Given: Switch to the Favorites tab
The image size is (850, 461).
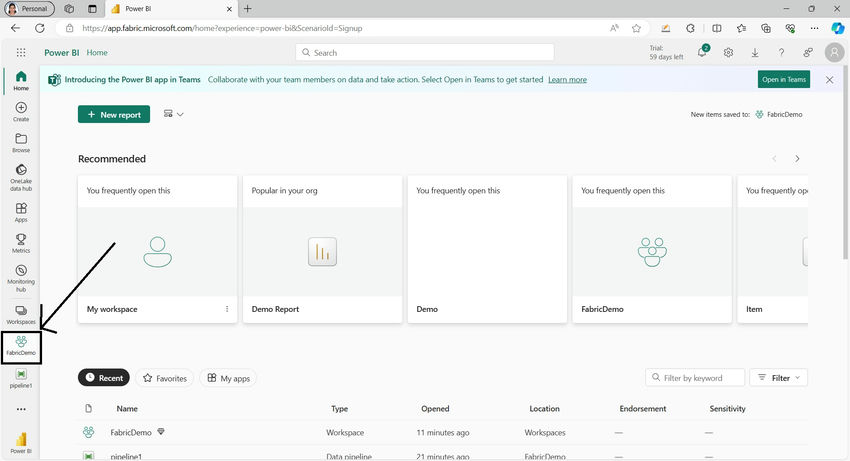Looking at the screenshot, I should [x=165, y=378].
